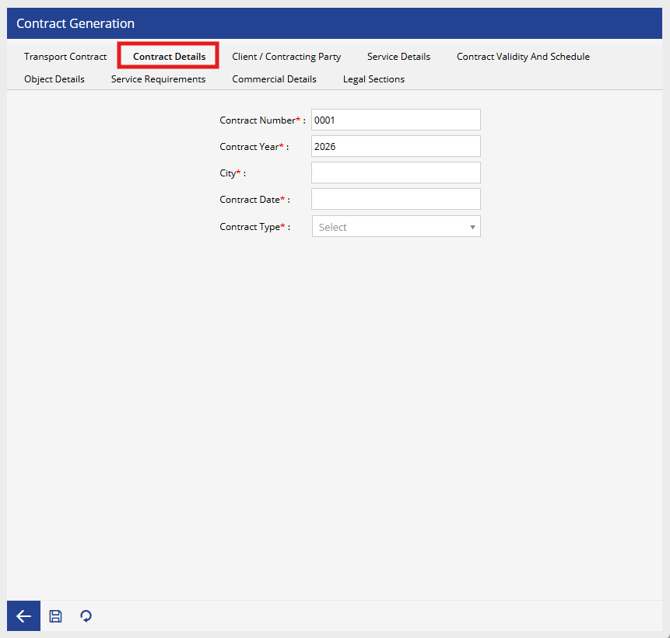Go to the Legal Sections tab

coord(373,79)
